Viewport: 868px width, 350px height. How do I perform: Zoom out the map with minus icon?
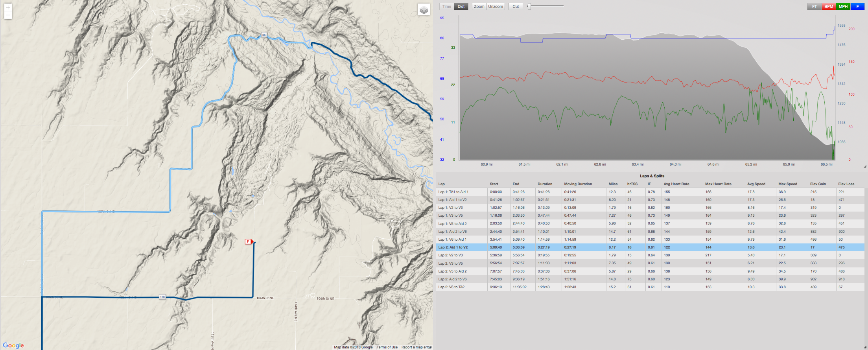click(8, 15)
